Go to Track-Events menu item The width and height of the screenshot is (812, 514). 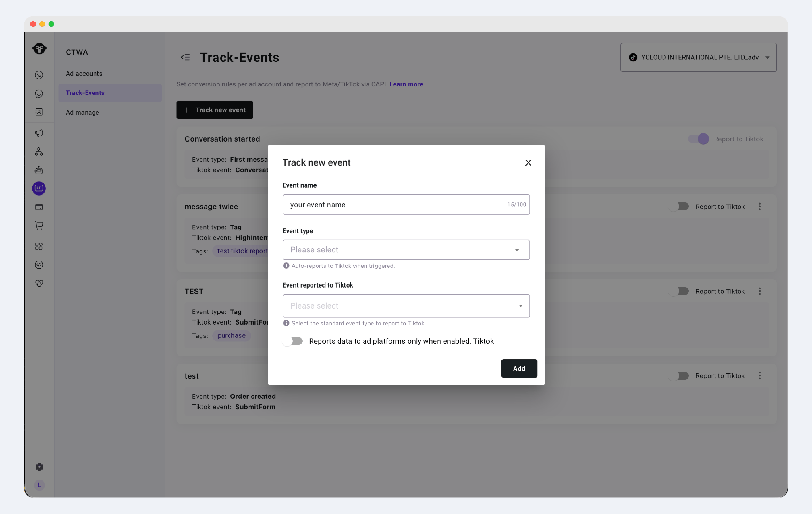(x=110, y=93)
